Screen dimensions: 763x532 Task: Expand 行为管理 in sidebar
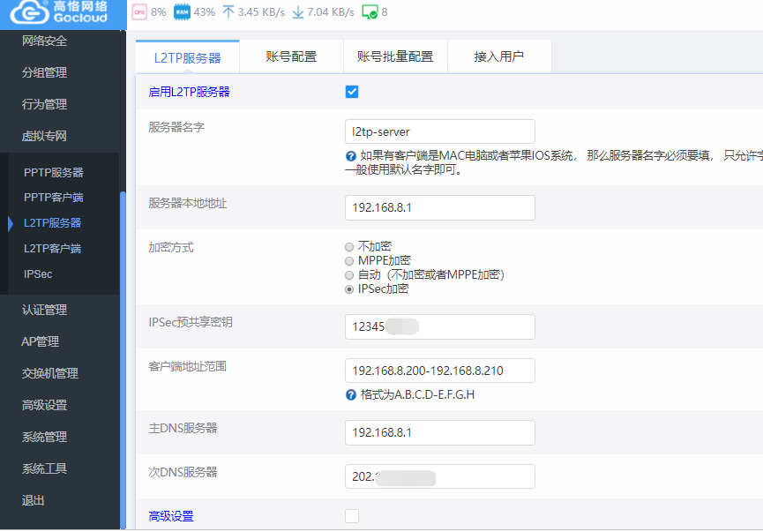(44, 104)
